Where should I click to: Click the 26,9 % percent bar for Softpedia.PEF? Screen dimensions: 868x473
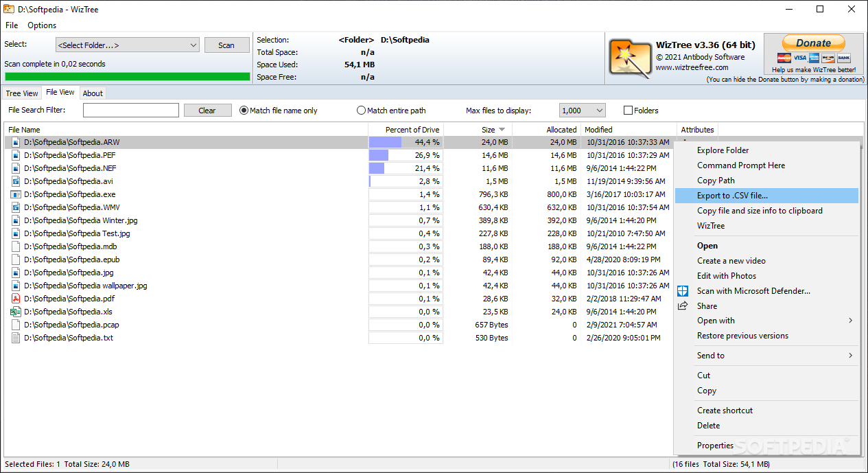coord(406,156)
